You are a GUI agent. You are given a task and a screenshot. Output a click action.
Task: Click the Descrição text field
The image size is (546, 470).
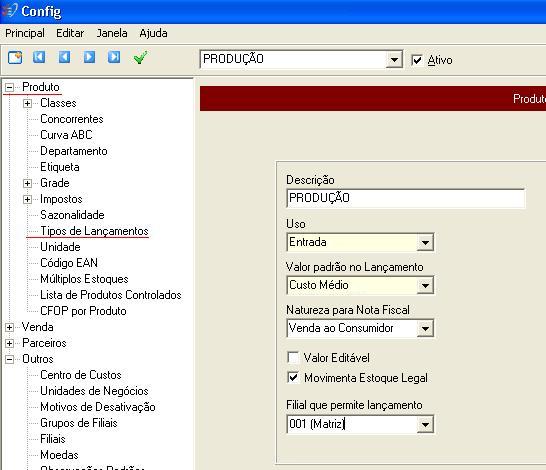tap(406, 198)
